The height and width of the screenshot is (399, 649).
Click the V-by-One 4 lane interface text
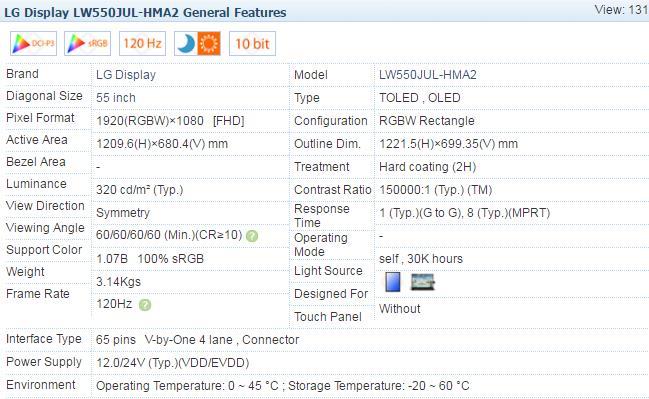point(188,340)
